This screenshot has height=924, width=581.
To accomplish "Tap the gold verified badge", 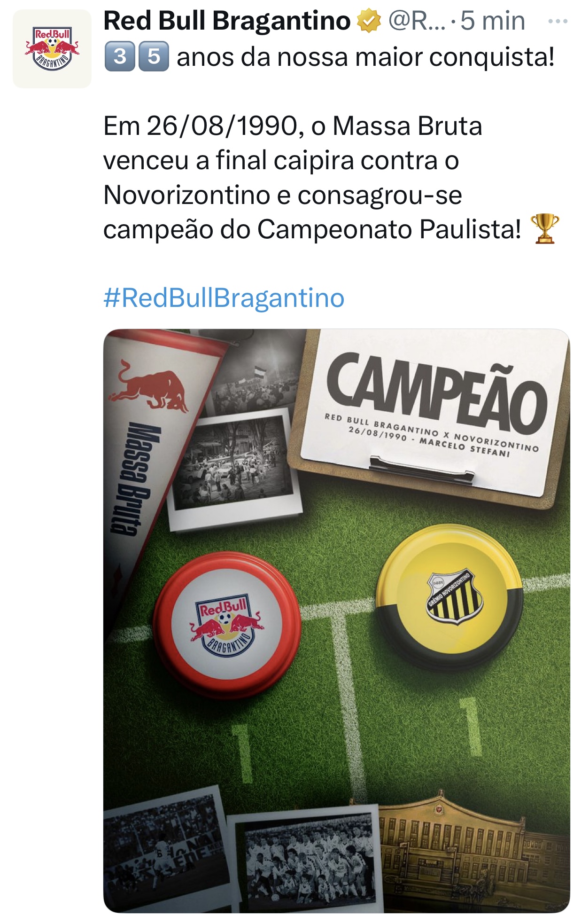I will point(369,22).
